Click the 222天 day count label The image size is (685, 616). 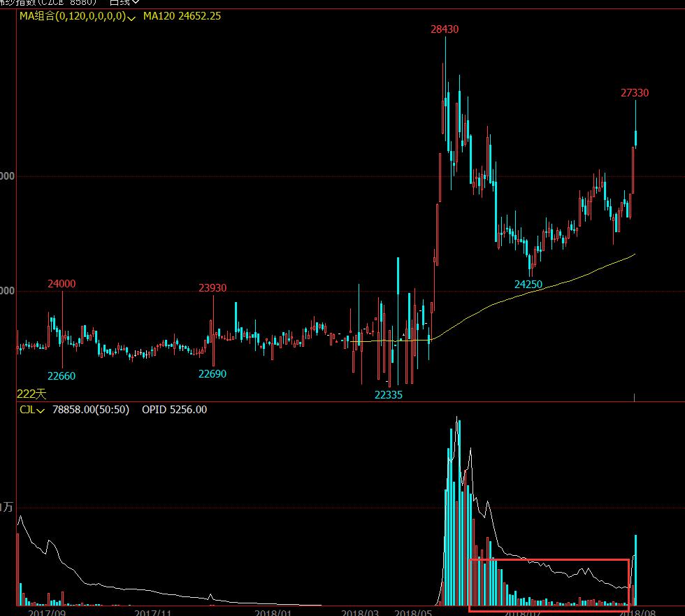click(x=31, y=394)
